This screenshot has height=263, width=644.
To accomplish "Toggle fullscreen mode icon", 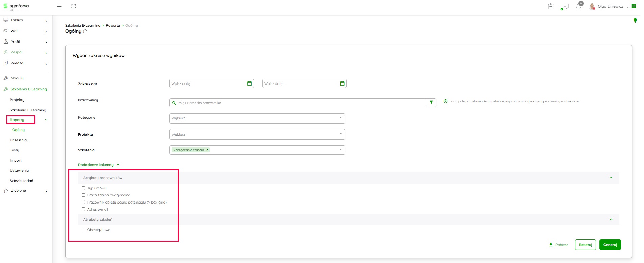I will click(74, 6).
